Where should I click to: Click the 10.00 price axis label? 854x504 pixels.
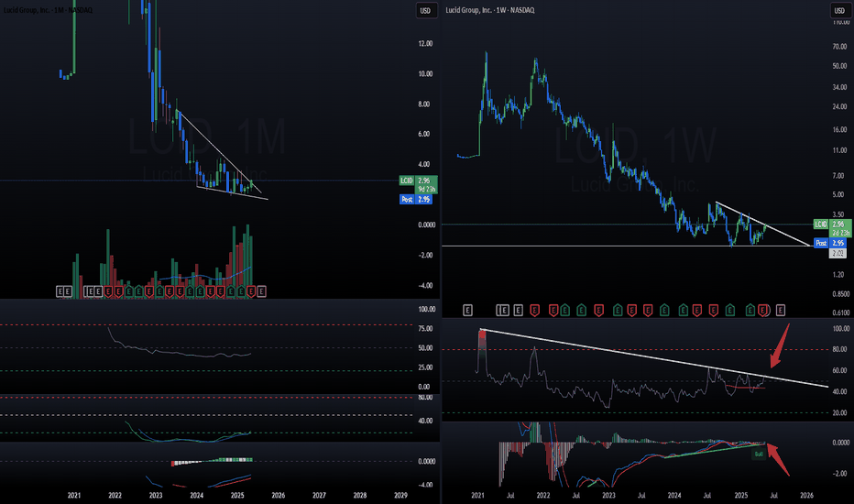(425, 73)
